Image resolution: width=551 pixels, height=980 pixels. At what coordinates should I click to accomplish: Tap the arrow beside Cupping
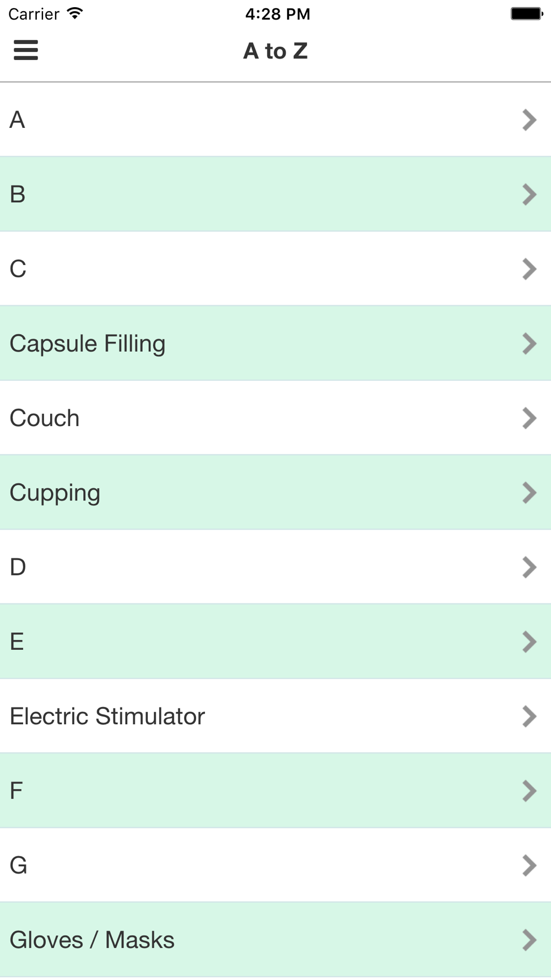529,492
